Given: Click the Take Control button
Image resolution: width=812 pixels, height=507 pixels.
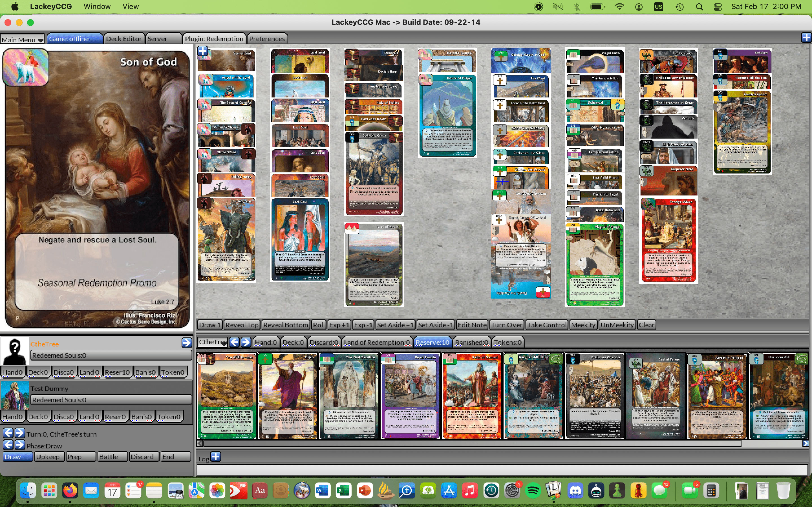Looking at the screenshot, I should (547, 324).
